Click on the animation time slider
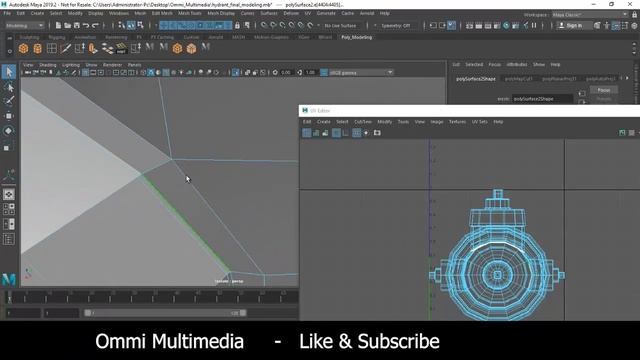 151,296
